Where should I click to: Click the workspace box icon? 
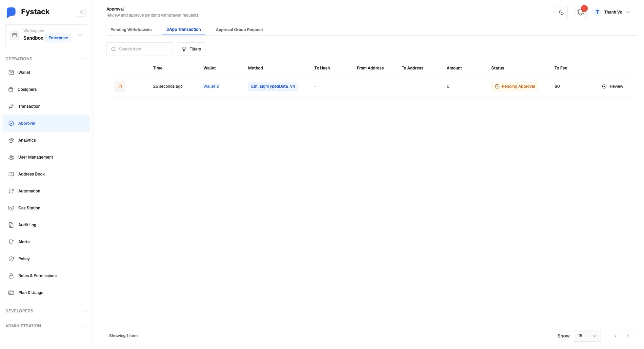[15, 35]
